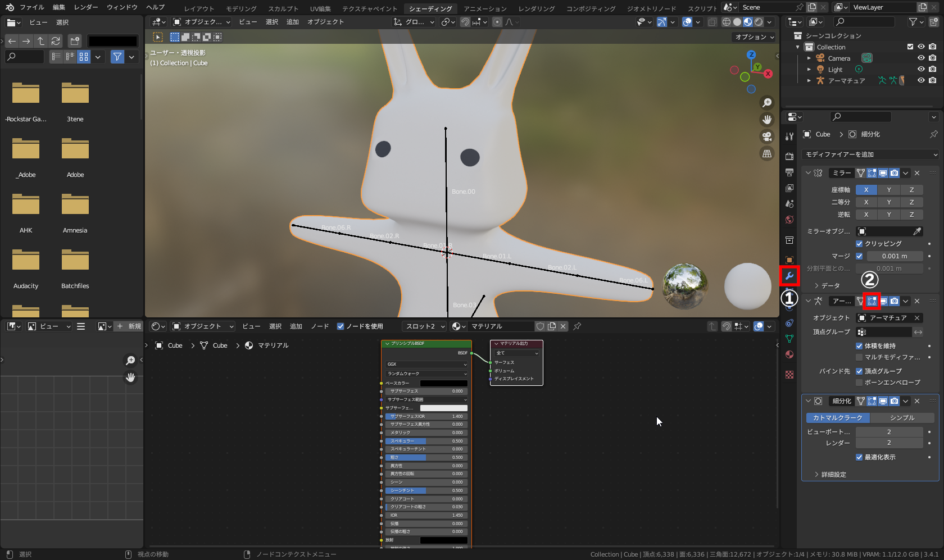
Task: Switch to the Animation workspace tab
Action: [485, 8]
